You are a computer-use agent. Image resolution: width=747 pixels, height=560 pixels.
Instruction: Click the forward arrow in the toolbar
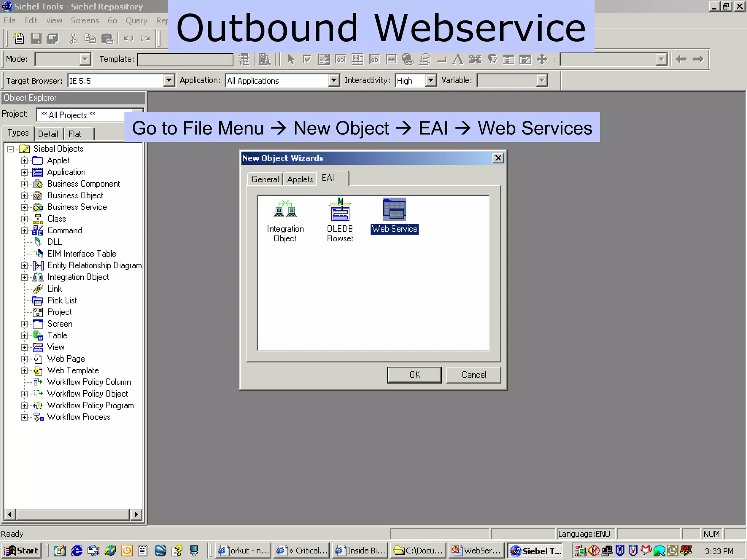click(698, 59)
